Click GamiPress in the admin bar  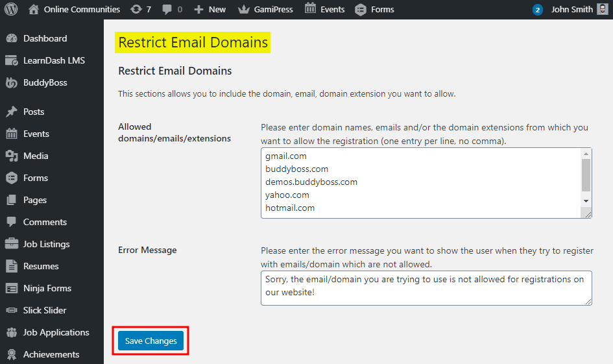click(x=273, y=9)
